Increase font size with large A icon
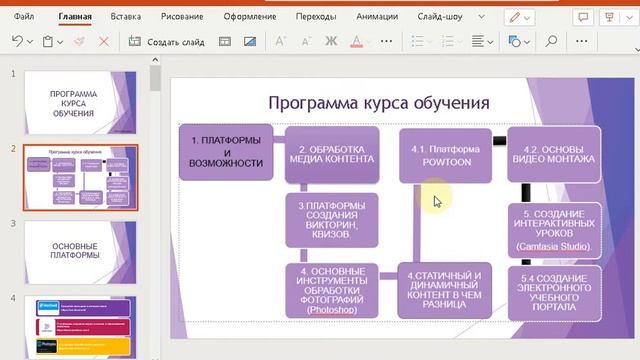 pyautogui.click(x=280, y=41)
